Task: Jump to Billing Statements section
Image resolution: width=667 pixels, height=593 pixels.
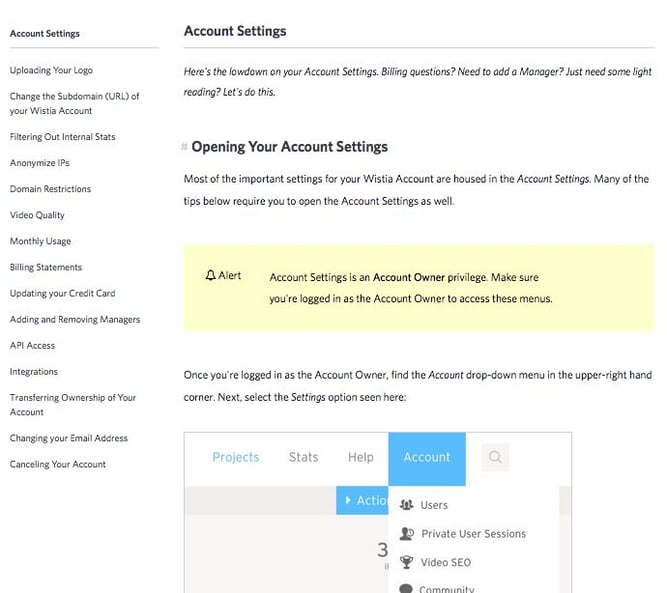Action: 46,267
